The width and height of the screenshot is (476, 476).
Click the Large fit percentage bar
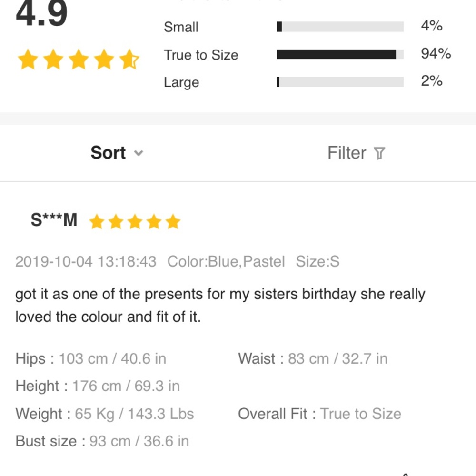point(340,82)
